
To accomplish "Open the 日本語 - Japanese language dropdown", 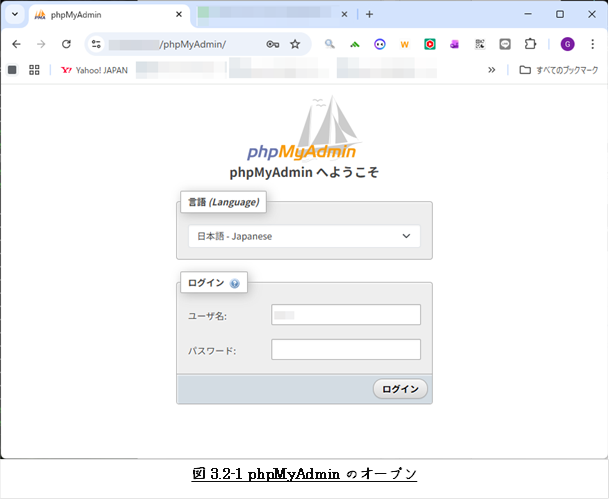I will (304, 236).
